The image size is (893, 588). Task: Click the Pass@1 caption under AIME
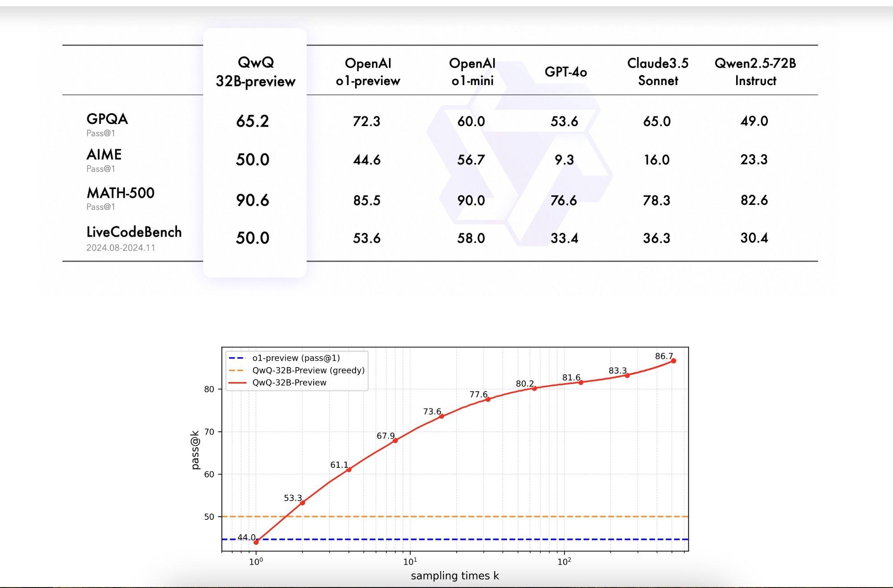pyautogui.click(x=101, y=169)
